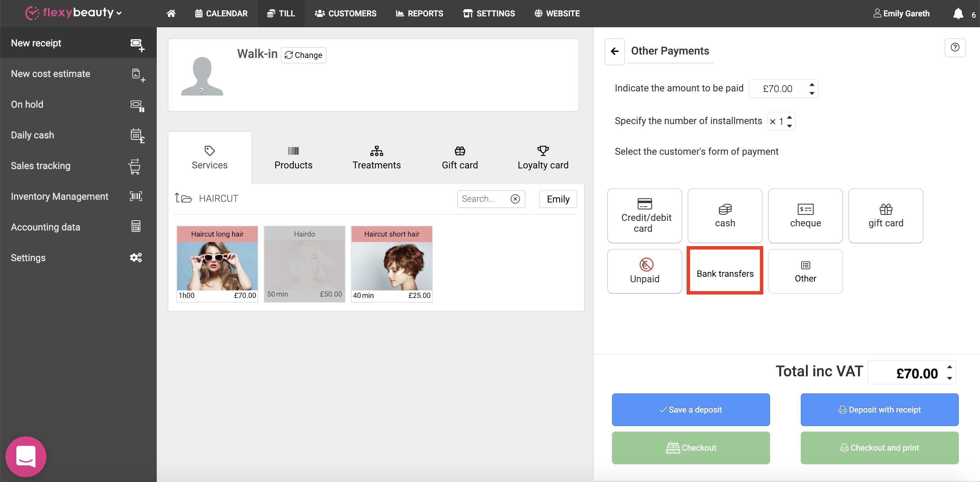The image size is (980, 482).
Task: Add Hairdo service
Action: [304, 265]
